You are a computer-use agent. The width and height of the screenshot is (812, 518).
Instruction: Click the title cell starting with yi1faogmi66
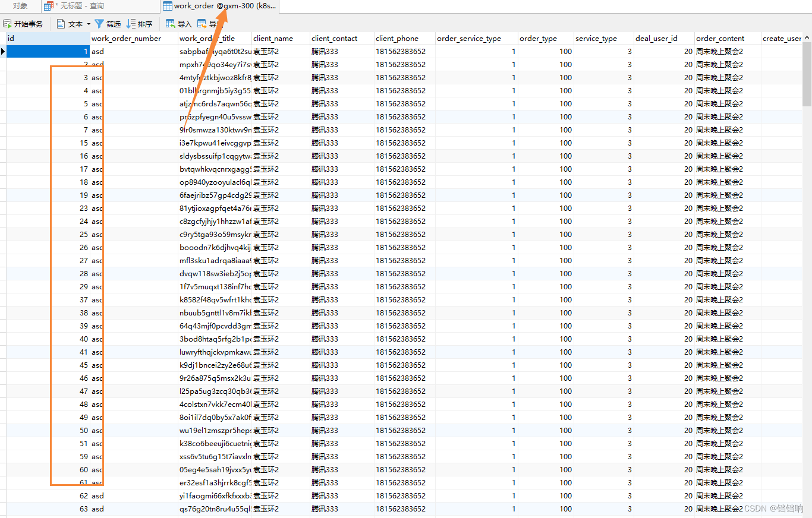tap(215, 495)
